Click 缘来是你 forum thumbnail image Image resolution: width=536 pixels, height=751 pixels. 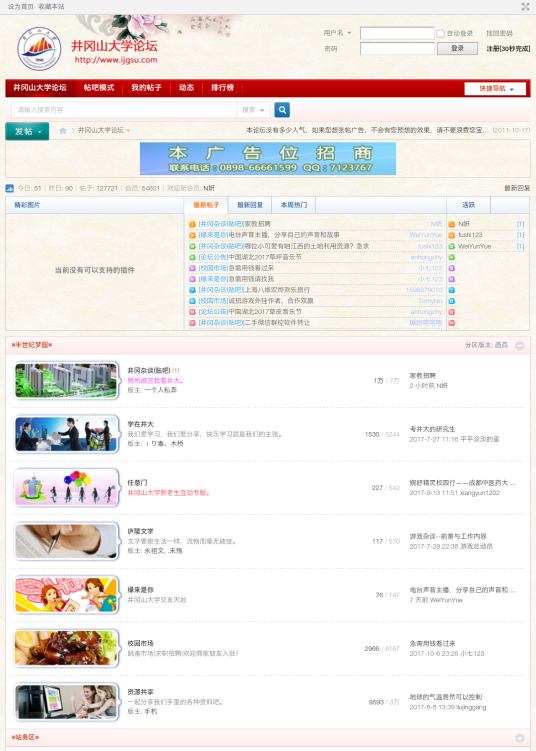[x=66, y=595]
